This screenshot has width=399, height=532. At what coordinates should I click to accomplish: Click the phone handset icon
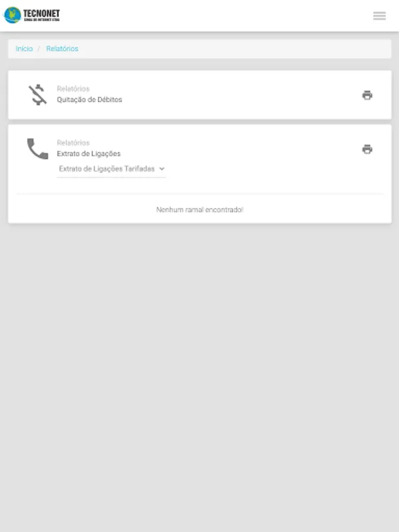coord(38,148)
